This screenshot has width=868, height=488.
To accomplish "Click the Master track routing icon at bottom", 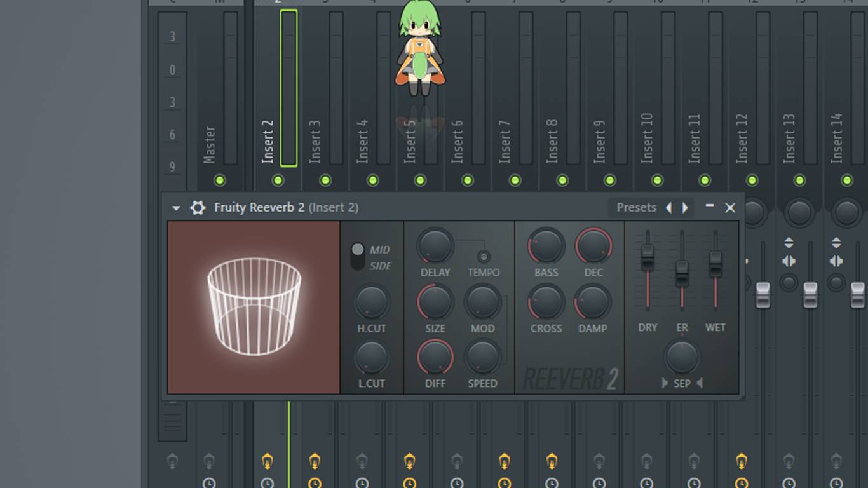I will 209,461.
